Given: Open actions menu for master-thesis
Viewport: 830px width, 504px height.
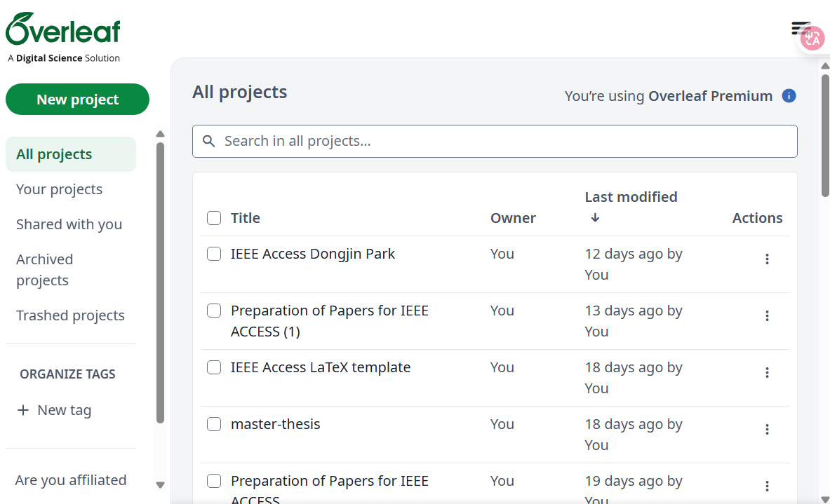Looking at the screenshot, I should pyautogui.click(x=767, y=429).
